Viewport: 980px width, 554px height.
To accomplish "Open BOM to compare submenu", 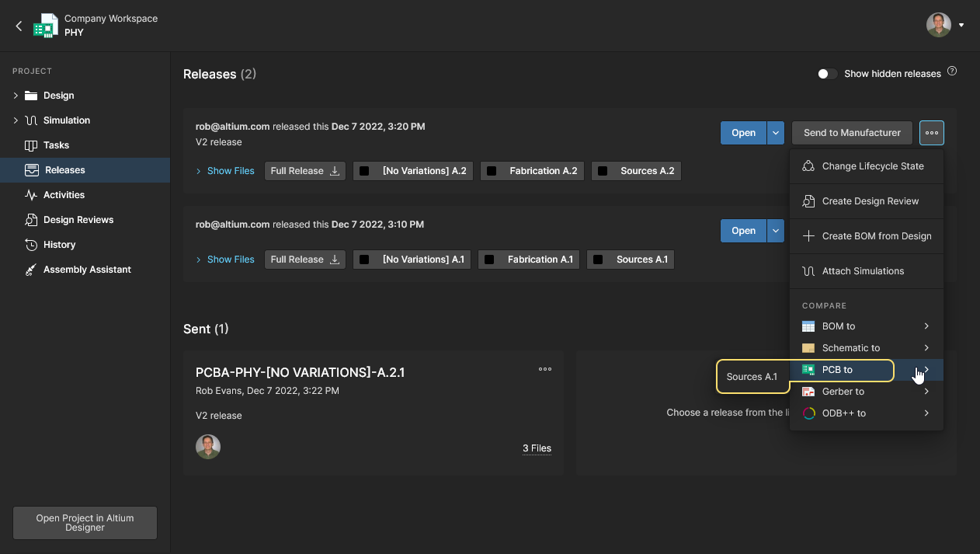I will pyautogui.click(x=867, y=326).
